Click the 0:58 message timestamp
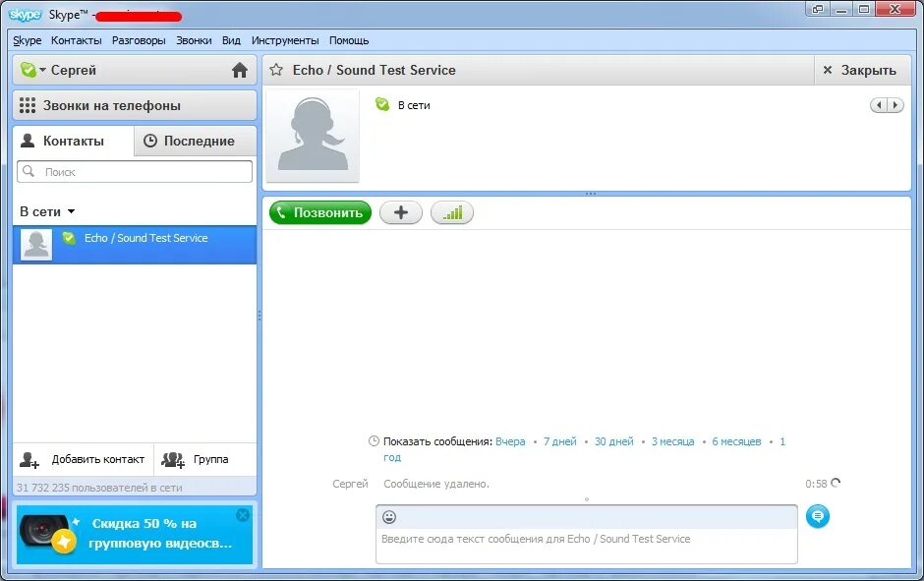Image resolution: width=924 pixels, height=581 pixels. point(816,484)
